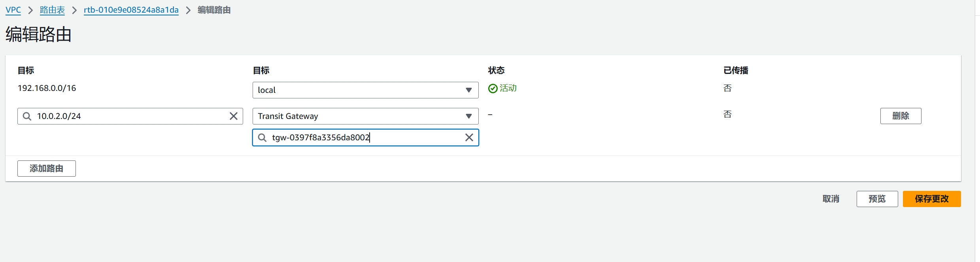Open the local target dropdown arrow
The width and height of the screenshot is (980, 262).
click(x=469, y=90)
